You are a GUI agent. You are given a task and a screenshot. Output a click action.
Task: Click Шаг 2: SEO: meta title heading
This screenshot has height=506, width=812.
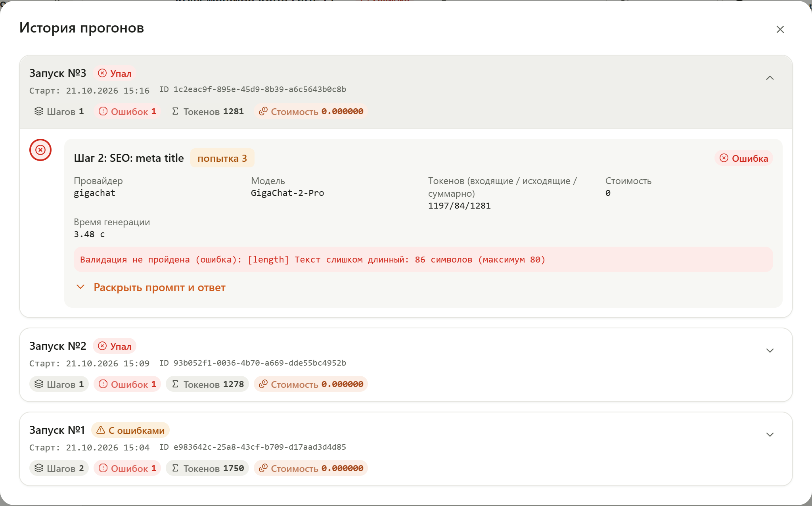(129, 158)
